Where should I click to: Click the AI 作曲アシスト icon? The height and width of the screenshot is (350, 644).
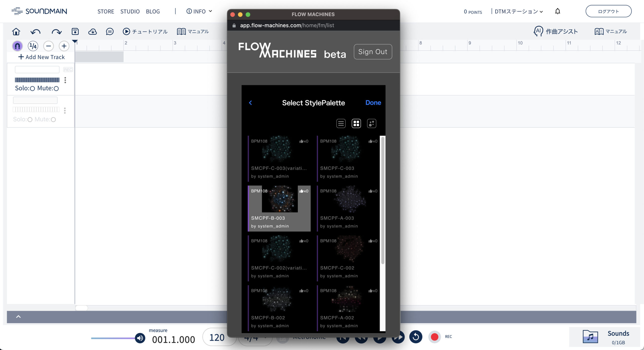(538, 31)
